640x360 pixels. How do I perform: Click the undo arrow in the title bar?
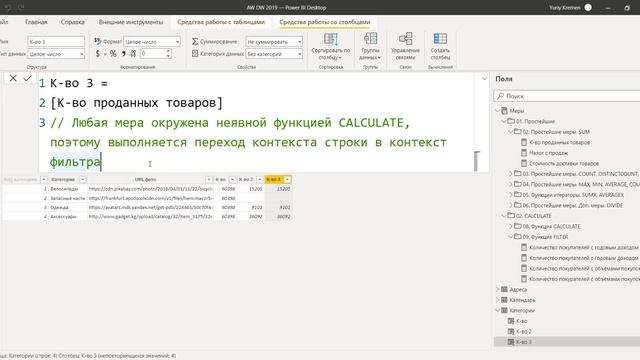8,7
